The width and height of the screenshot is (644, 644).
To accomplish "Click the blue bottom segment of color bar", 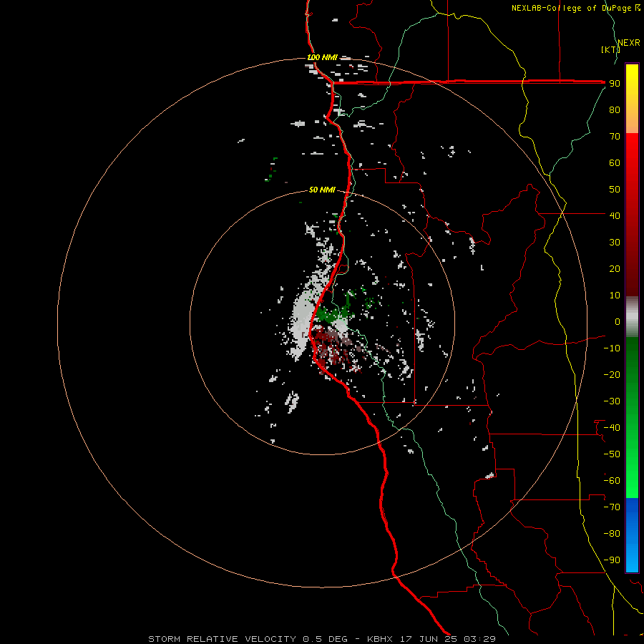I will 632,535.
